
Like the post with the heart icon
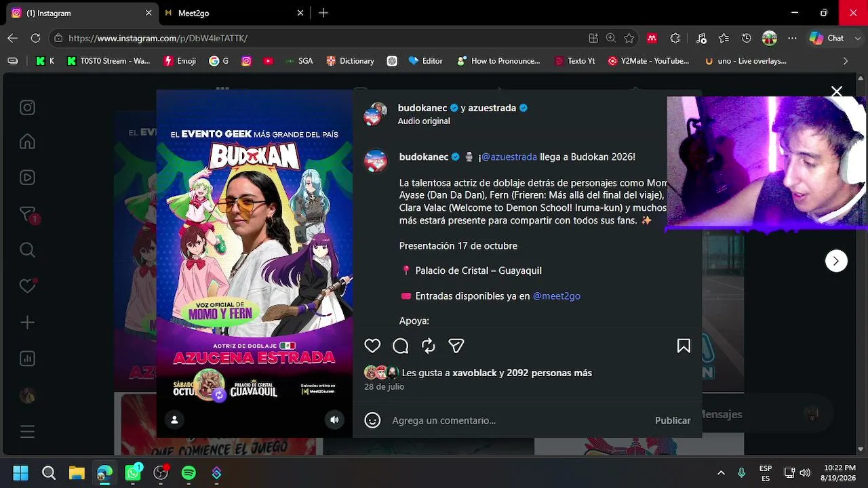click(x=372, y=346)
